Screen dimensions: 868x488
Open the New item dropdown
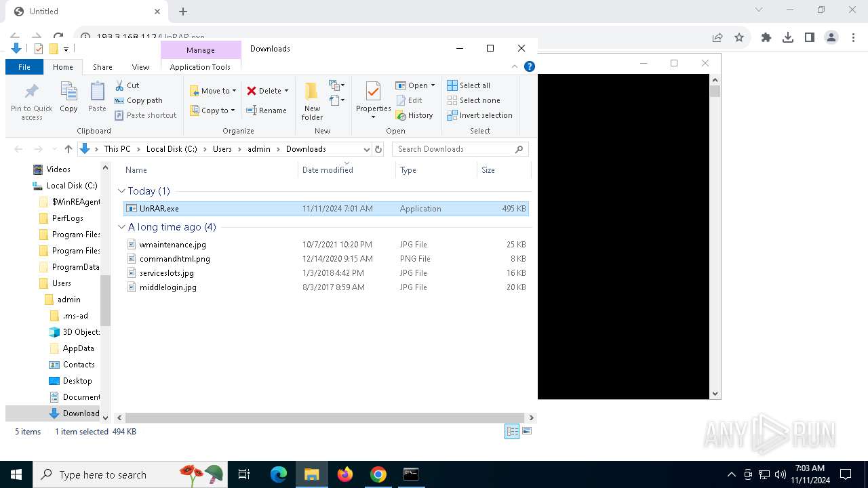[x=337, y=85]
